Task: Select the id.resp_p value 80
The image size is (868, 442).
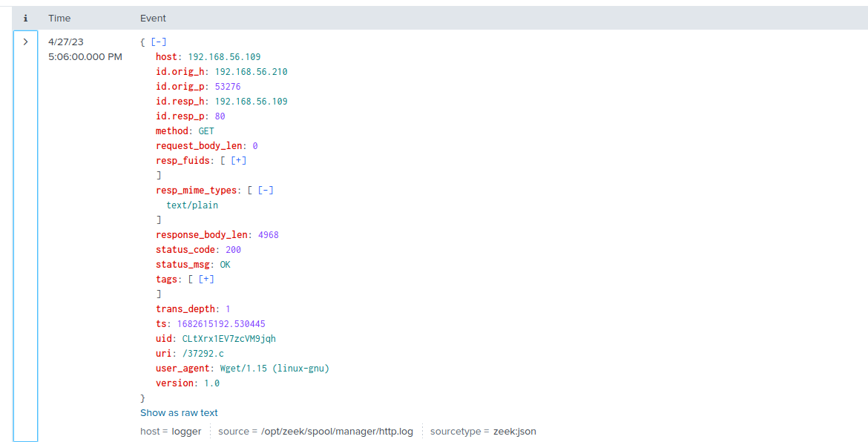Action: (x=220, y=116)
